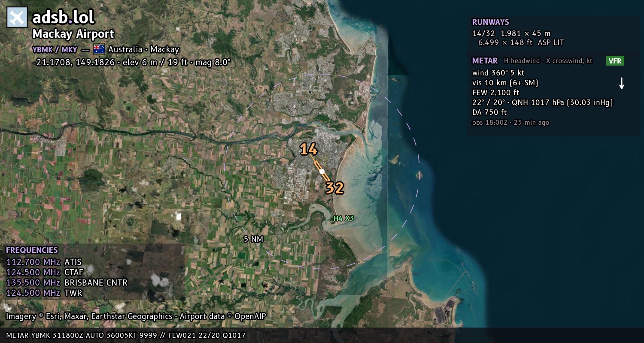This screenshot has height=343, width=644.
Task: Click runway 32 label on map
Action: point(334,188)
